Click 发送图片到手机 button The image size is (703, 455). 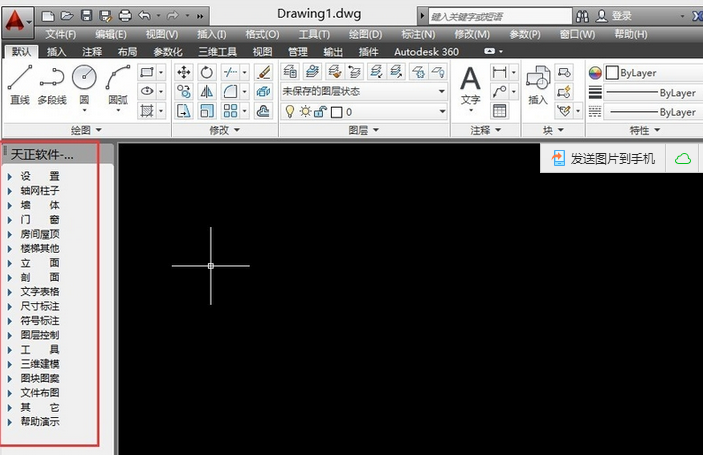click(x=603, y=158)
